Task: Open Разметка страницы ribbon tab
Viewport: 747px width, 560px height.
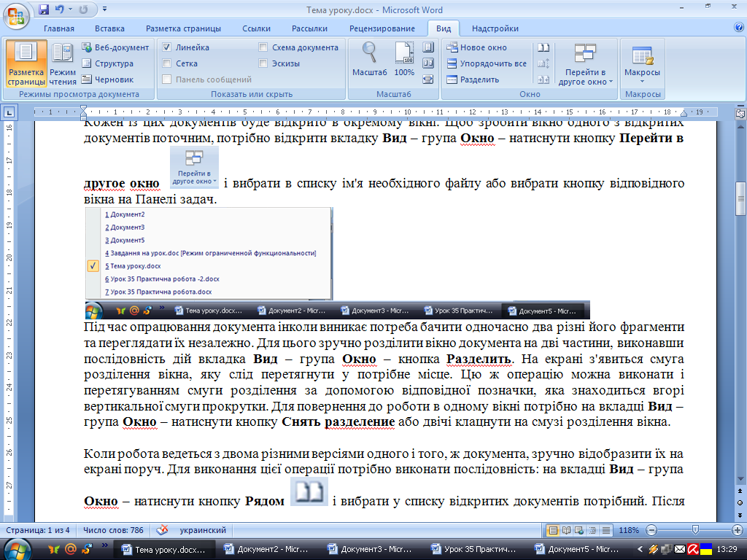Action: point(183,28)
